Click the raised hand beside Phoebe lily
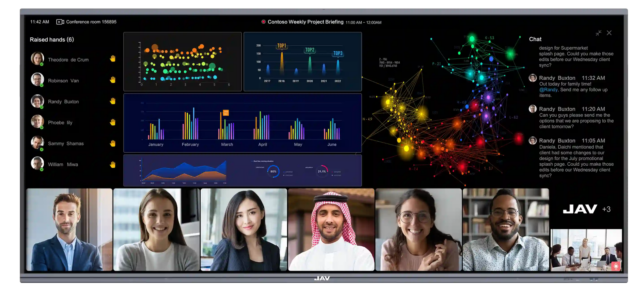Viewport: 644px width, 287px height. tap(113, 122)
